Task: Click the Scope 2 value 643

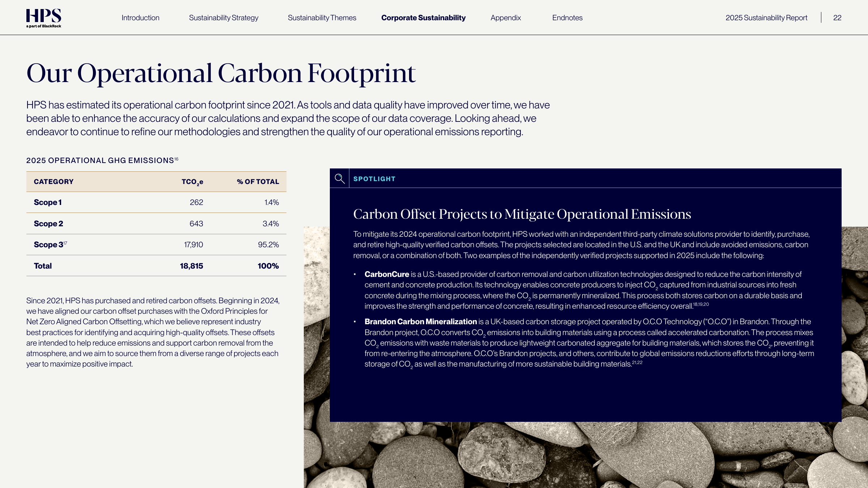Action: 196,224
